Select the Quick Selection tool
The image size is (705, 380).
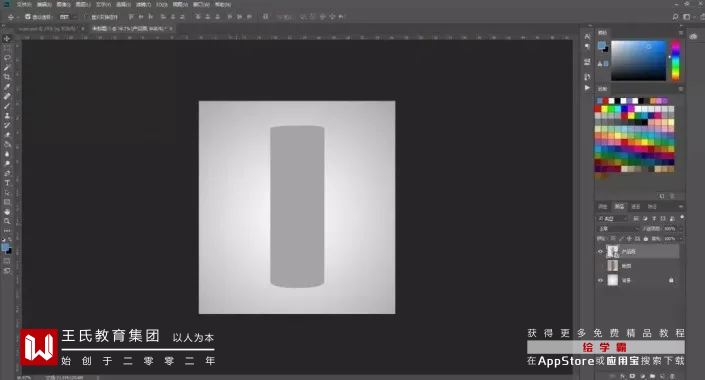click(7, 67)
